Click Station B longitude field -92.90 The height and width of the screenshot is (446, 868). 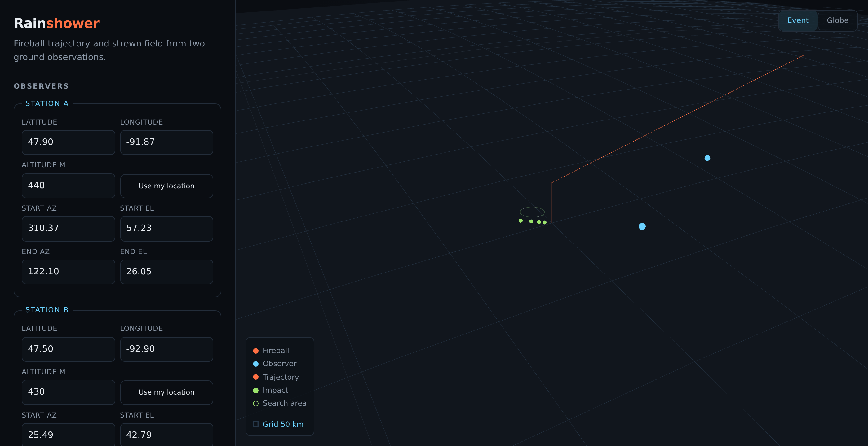(x=166, y=349)
